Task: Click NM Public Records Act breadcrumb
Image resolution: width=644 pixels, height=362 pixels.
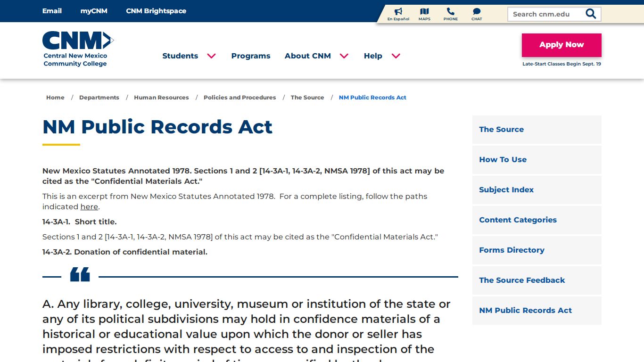Action: [x=372, y=98]
